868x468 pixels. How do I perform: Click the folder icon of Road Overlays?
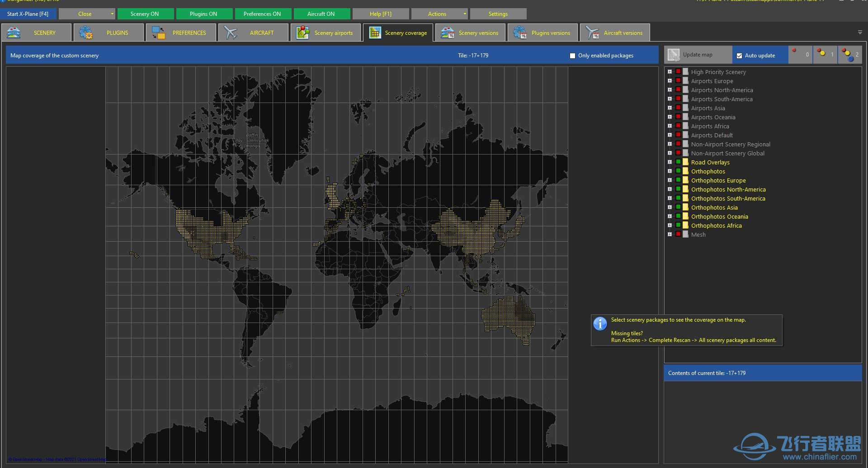point(685,162)
